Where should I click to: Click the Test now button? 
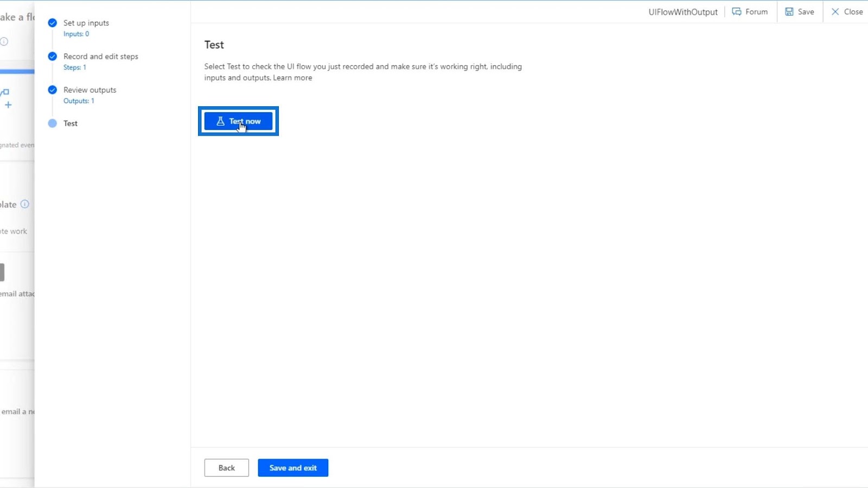click(x=239, y=121)
